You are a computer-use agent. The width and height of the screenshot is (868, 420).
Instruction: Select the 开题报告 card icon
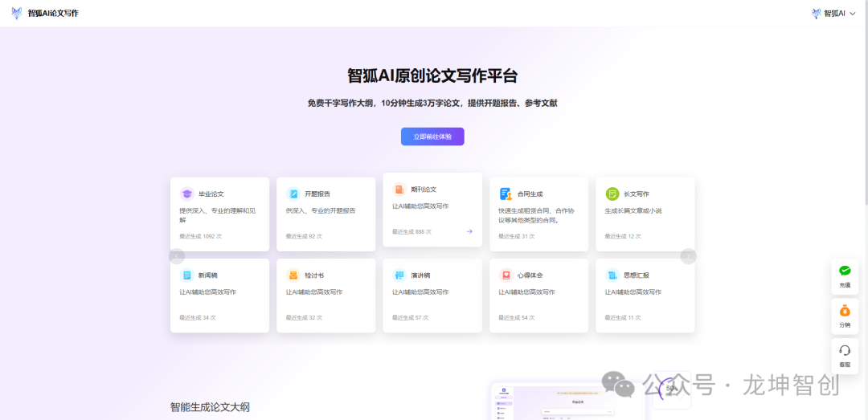coord(293,194)
